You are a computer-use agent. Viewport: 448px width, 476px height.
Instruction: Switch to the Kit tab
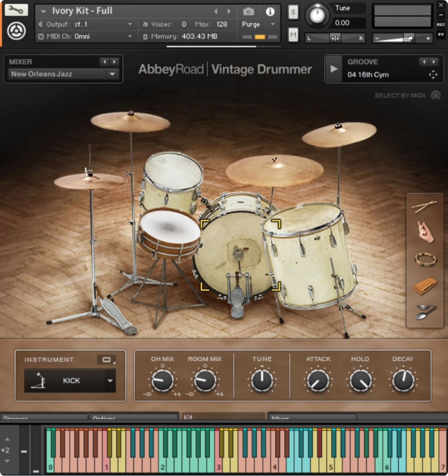[x=223, y=416]
